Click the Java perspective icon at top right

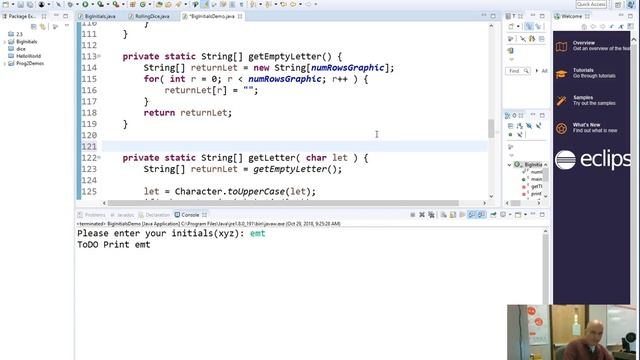(x=631, y=4)
